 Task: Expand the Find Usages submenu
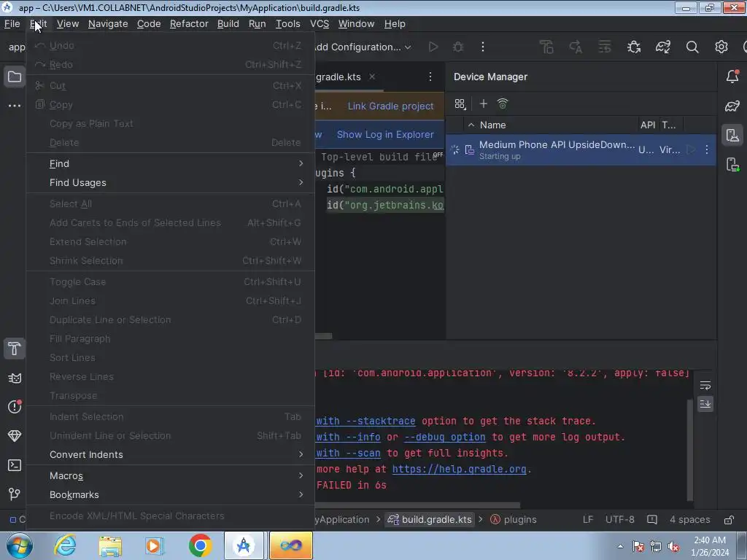170,182
